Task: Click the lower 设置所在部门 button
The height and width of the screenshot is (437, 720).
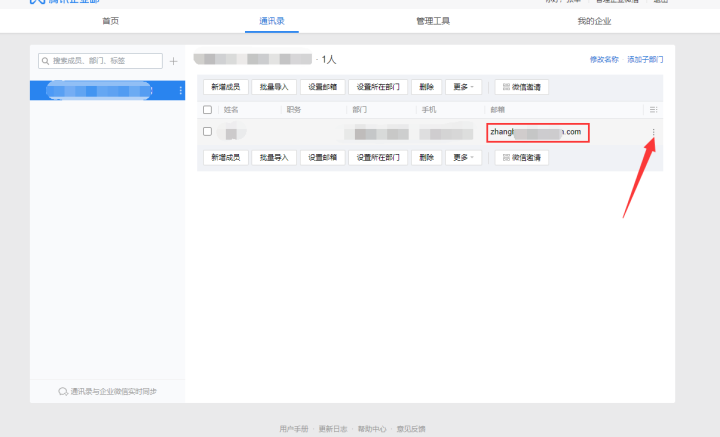Action: tap(378, 157)
